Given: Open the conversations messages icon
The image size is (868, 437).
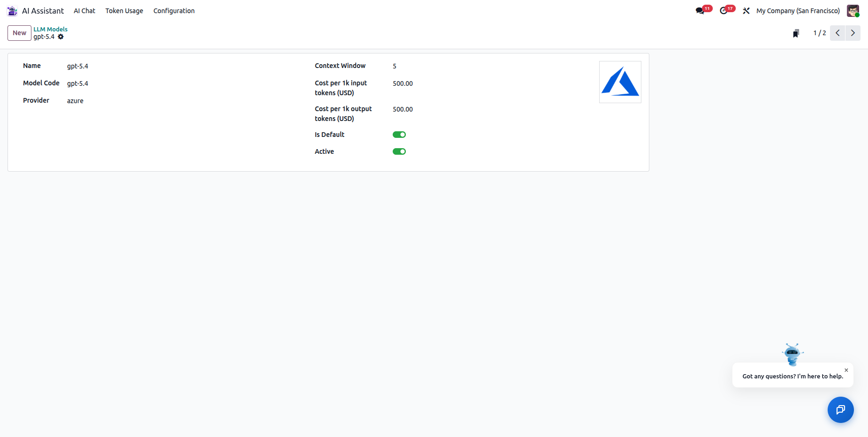Looking at the screenshot, I should (700, 11).
